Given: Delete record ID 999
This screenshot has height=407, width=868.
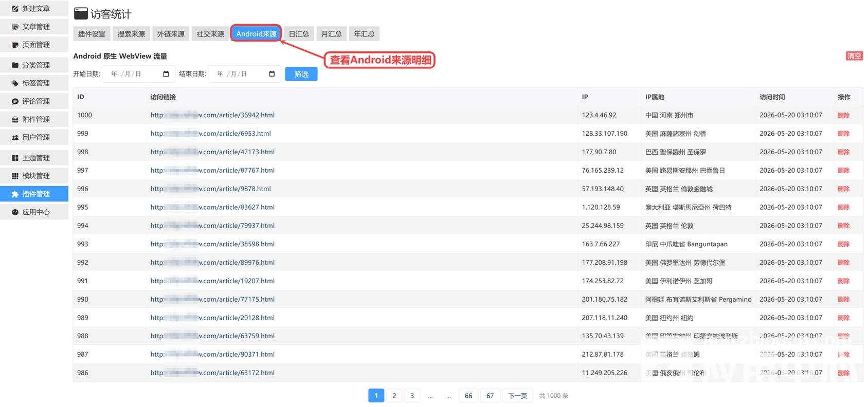Looking at the screenshot, I should [843, 134].
